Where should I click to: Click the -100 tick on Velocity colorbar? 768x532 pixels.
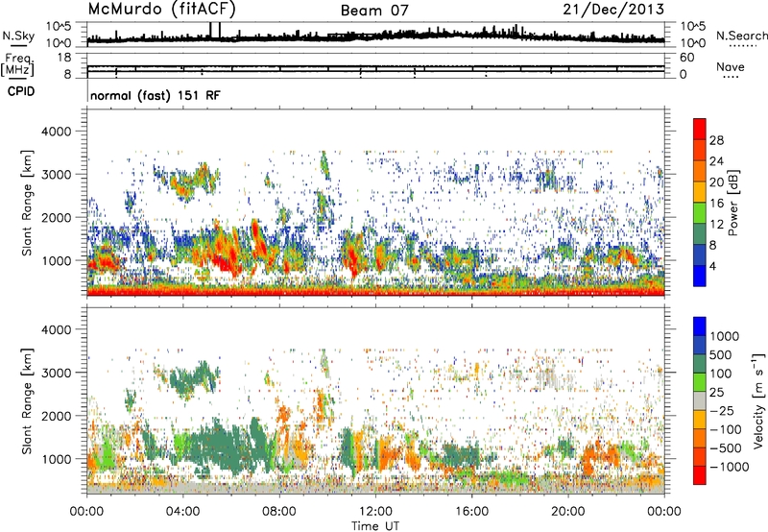click(726, 429)
